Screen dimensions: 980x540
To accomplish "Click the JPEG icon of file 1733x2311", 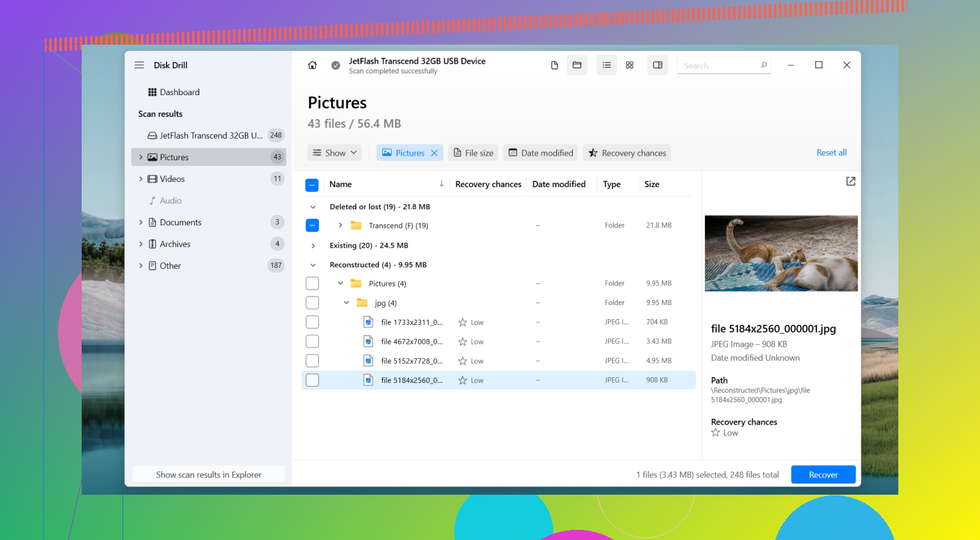I will click(x=368, y=322).
